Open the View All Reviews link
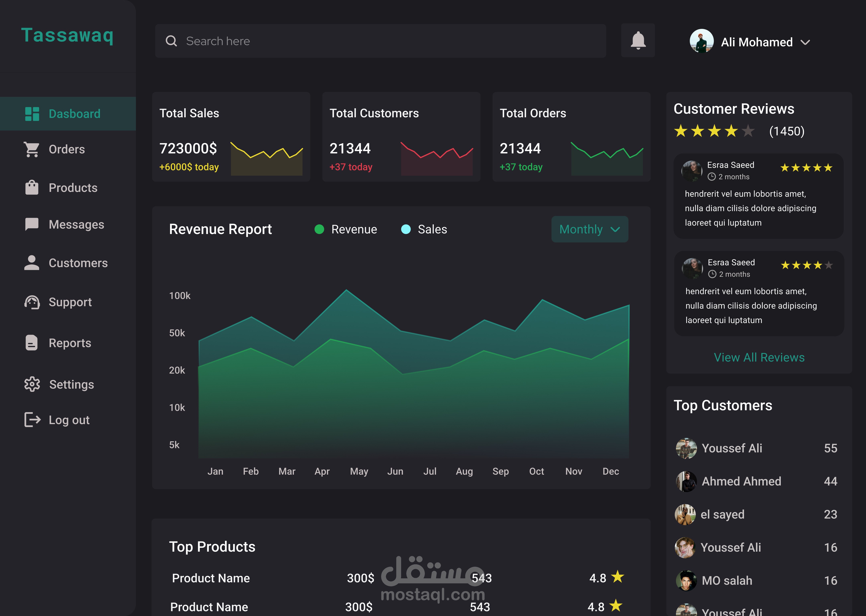866x616 pixels. pyautogui.click(x=759, y=357)
